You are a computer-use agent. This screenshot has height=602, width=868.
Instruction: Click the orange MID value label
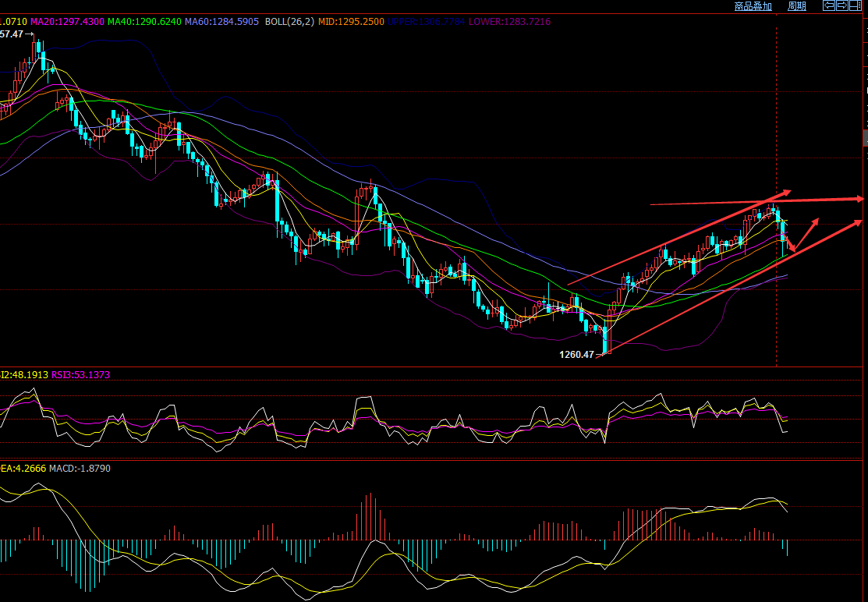tap(361, 22)
